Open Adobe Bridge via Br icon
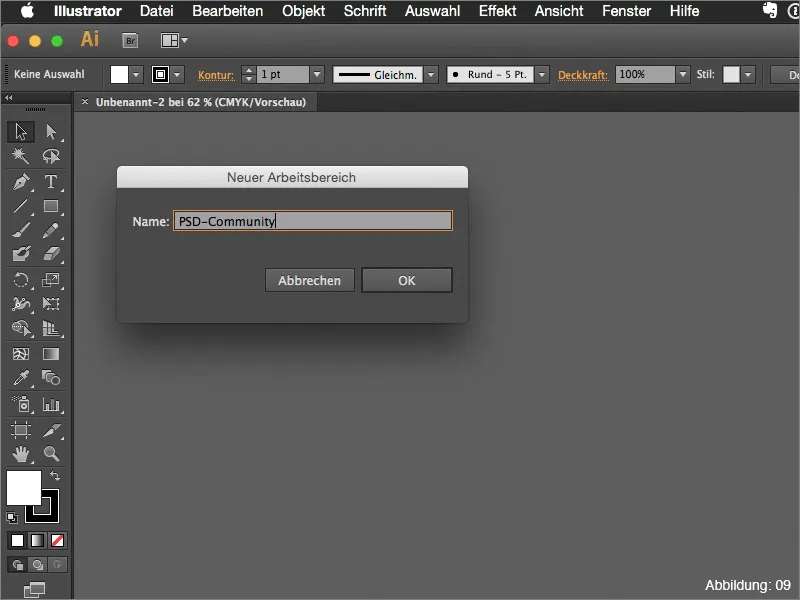 (130, 40)
